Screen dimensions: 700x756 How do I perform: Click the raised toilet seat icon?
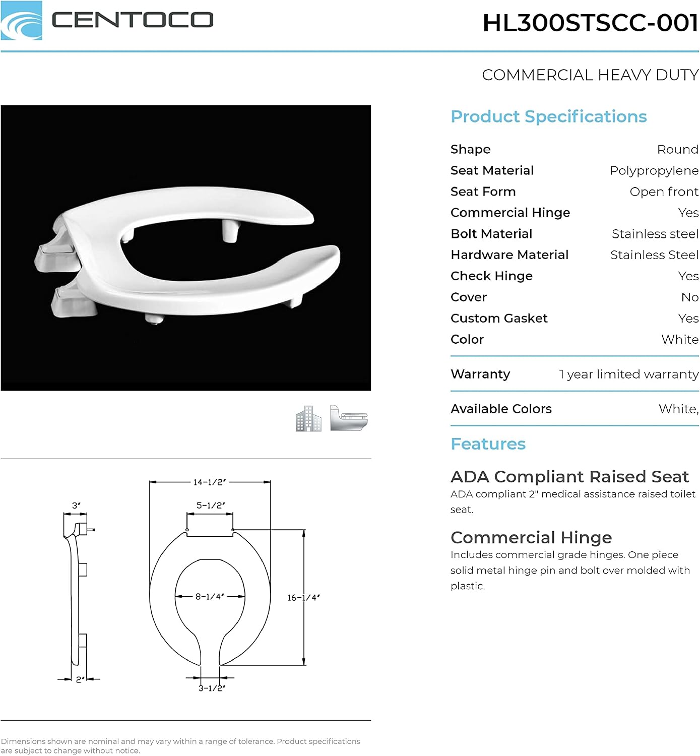349,418
